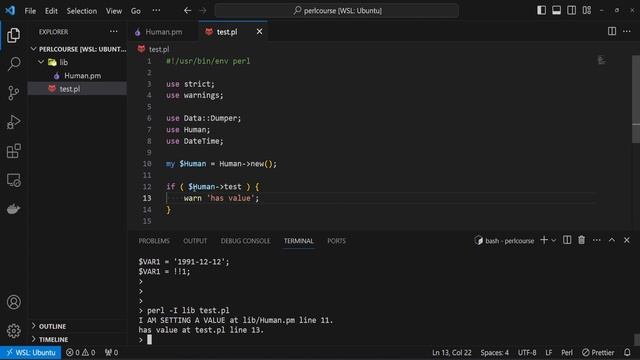Close the test.pl editor tab

pyautogui.click(x=259, y=31)
